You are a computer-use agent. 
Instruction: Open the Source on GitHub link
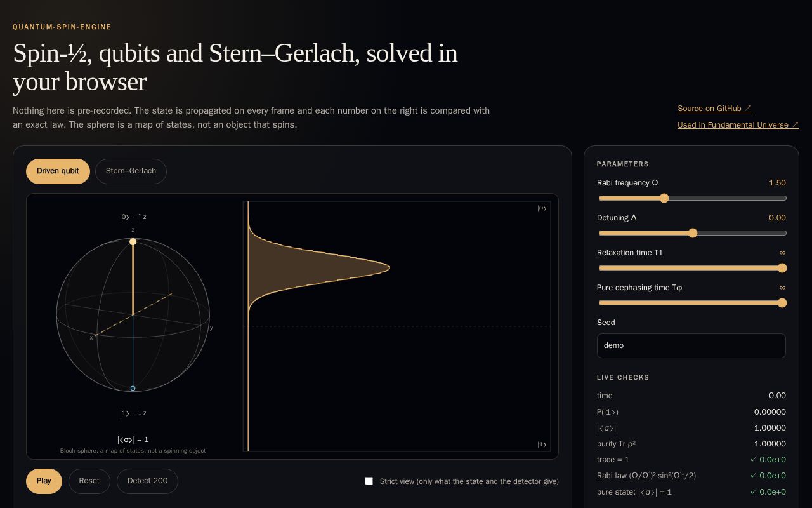click(715, 109)
